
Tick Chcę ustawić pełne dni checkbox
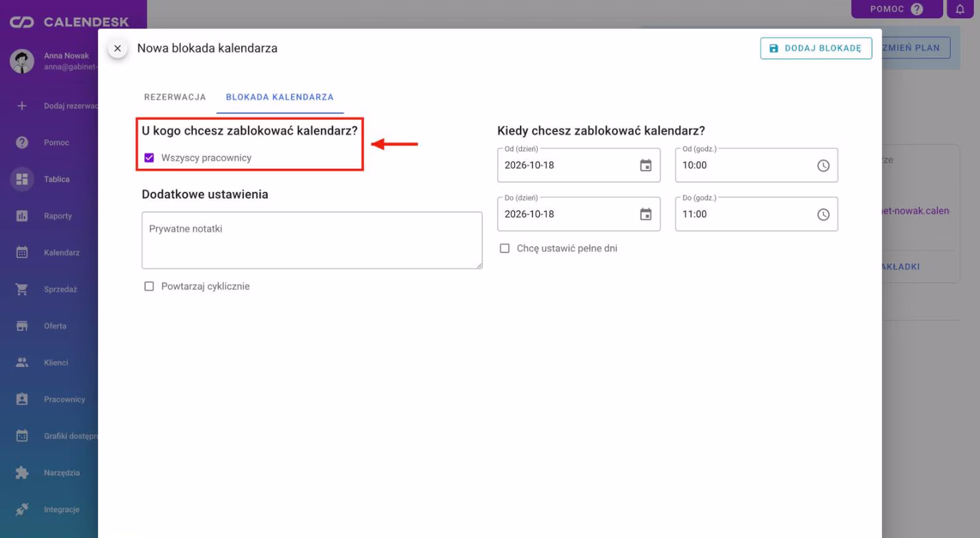[x=505, y=248]
